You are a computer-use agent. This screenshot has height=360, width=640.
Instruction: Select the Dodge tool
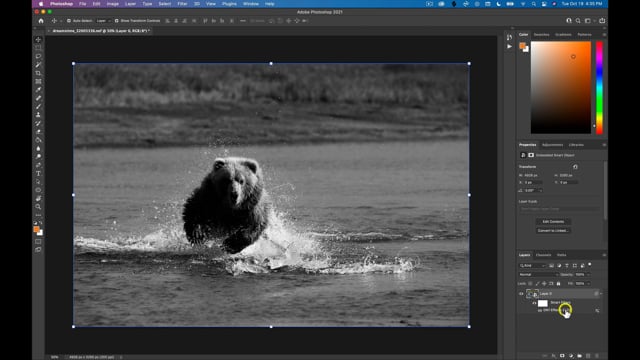point(38,157)
